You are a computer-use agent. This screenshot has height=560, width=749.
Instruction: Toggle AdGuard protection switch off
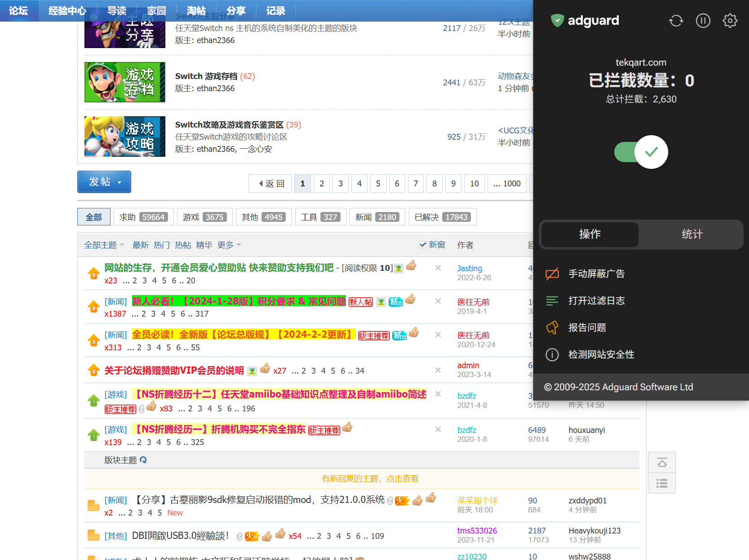(641, 152)
